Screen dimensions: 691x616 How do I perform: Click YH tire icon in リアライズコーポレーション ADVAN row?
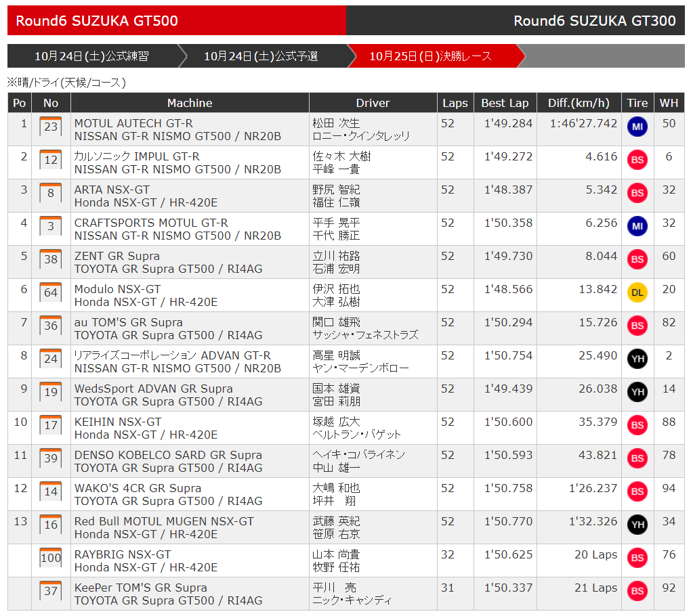tap(637, 359)
